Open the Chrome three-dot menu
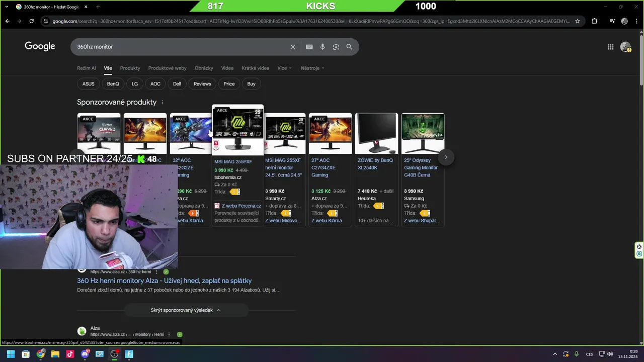The image size is (644, 362). coord(636,21)
